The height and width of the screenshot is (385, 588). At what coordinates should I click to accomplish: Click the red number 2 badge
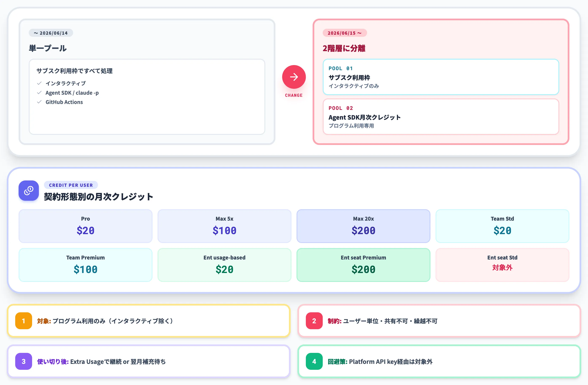(314, 321)
